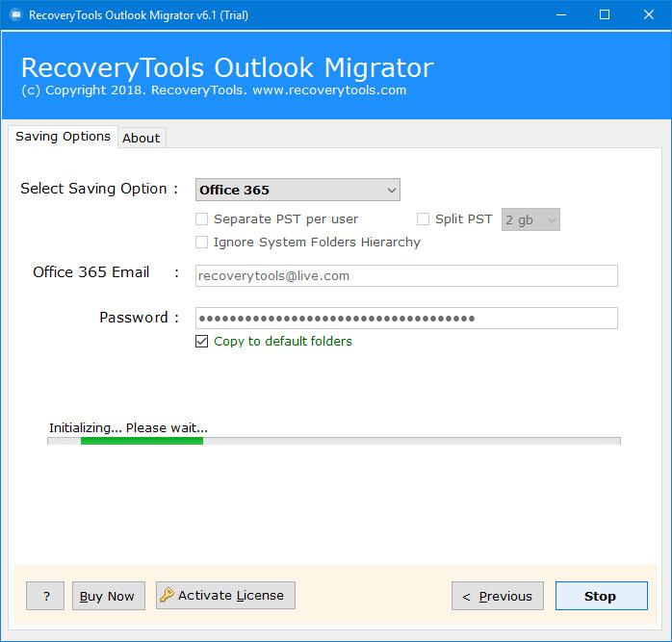Enable the Split PST checkbox

tap(423, 219)
